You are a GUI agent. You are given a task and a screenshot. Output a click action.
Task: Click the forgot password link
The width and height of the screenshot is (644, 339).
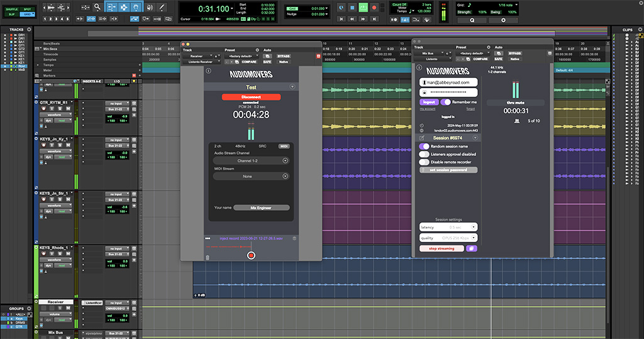[x=470, y=109]
